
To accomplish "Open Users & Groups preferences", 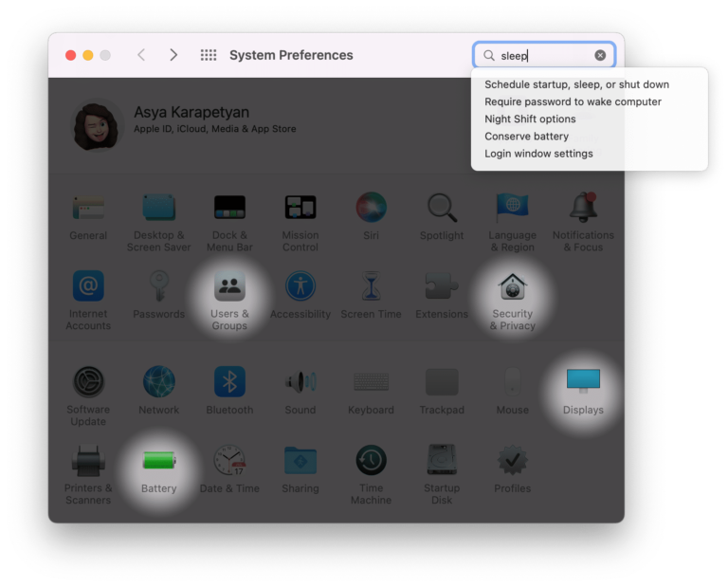I will pos(229,287).
